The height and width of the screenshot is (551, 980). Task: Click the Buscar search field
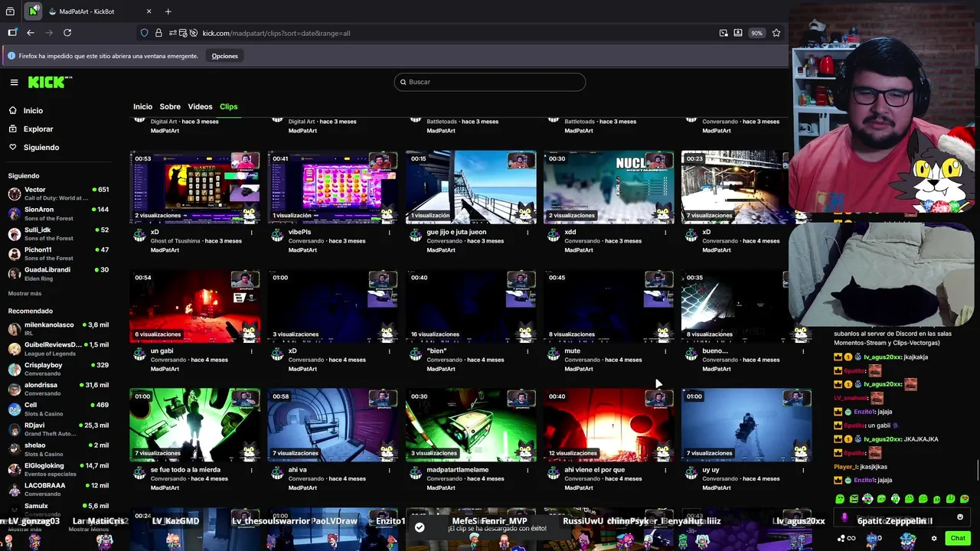[x=490, y=82]
